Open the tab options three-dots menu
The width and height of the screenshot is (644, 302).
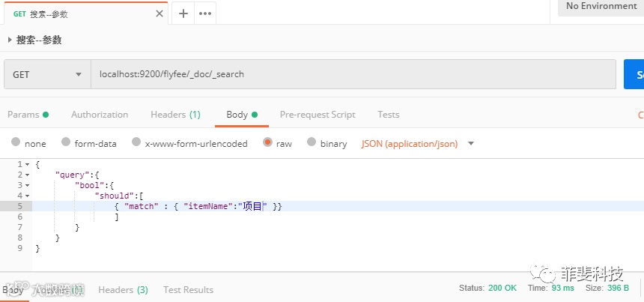[204, 13]
